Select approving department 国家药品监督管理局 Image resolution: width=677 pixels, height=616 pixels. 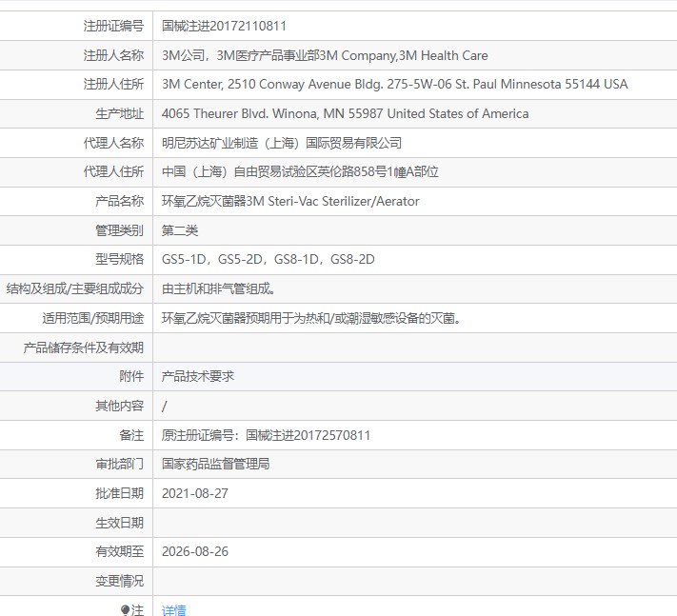point(216,464)
